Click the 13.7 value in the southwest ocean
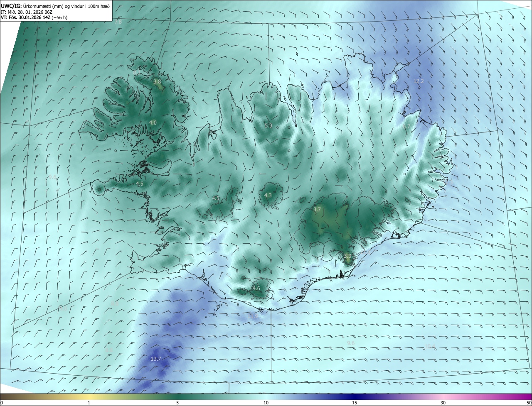 pos(155,359)
